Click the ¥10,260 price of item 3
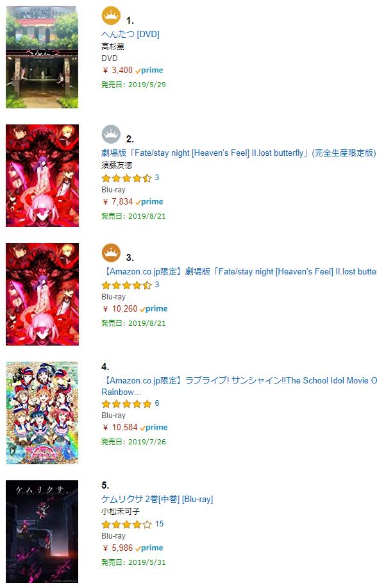 (120, 308)
